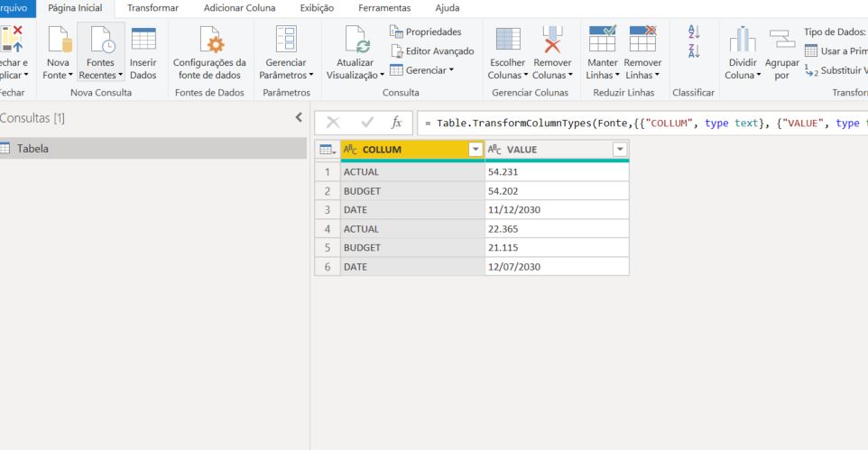
Task: Expand the Fechar e Aplicar dropdown
Action: [25, 75]
